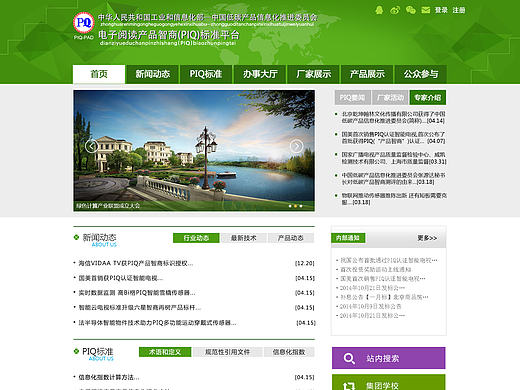Image resolution: width=520 pixels, height=390 pixels.
Task: Select the 行业动态 news tab
Action: pyautogui.click(x=196, y=238)
